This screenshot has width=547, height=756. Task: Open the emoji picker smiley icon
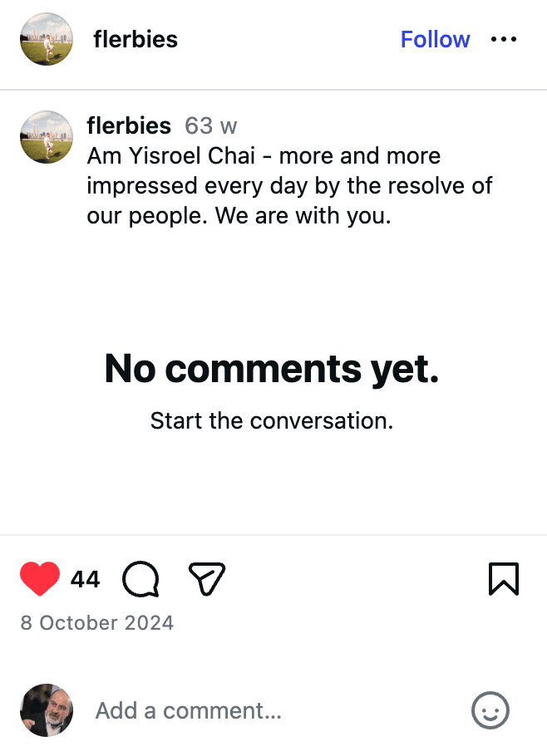tap(490, 710)
